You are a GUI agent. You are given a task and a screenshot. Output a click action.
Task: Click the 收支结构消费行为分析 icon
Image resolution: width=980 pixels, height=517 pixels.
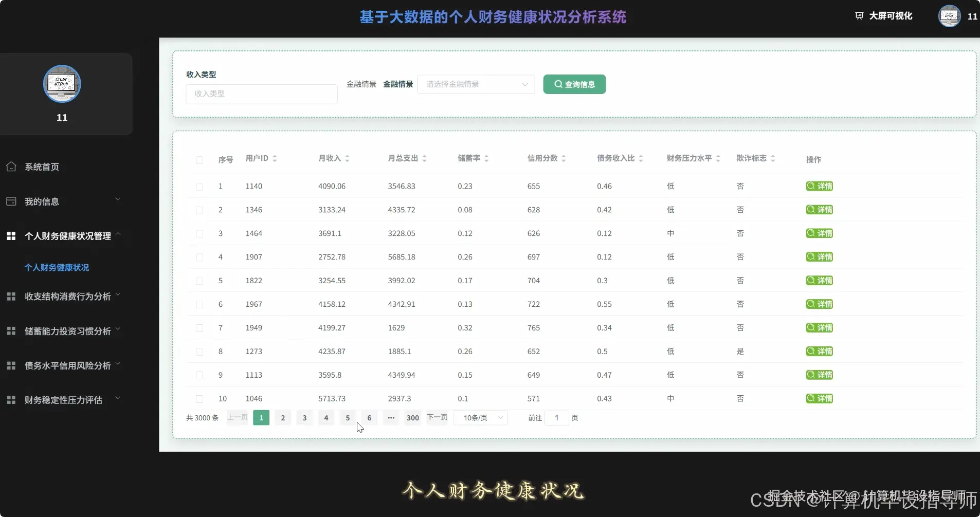point(11,296)
